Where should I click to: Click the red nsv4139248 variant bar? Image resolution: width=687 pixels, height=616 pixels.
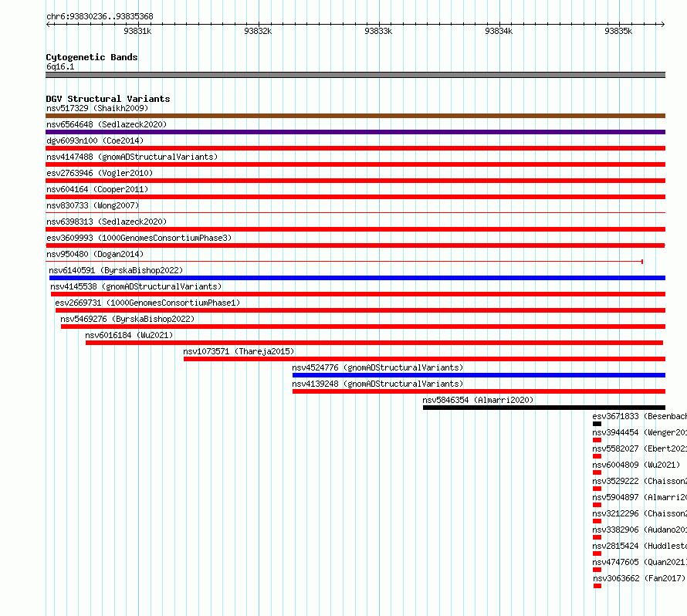pos(479,391)
